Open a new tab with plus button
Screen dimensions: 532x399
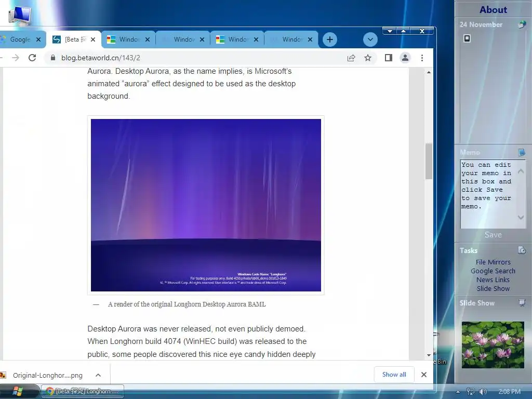click(330, 39)
